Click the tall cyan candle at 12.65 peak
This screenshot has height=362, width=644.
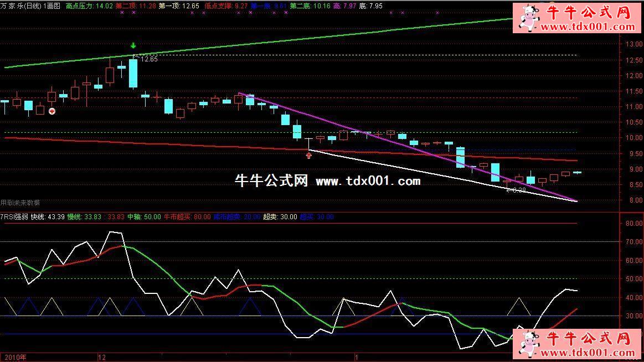[133, 73]
